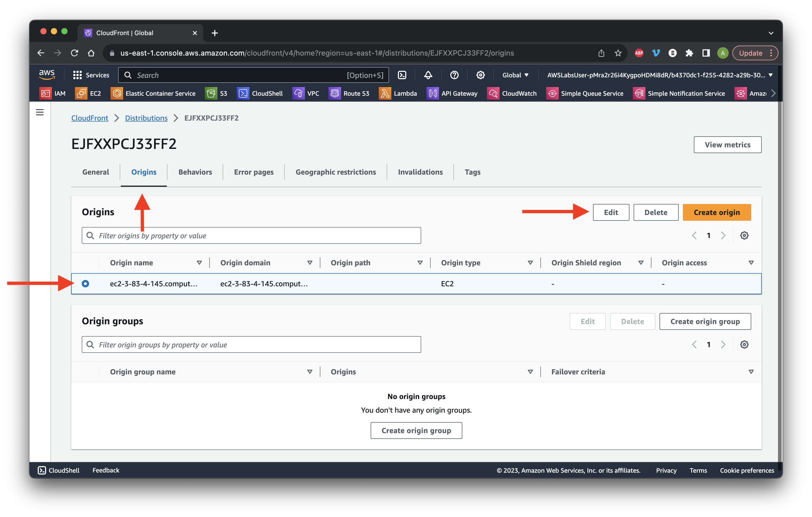This screenshot has height=517, width=812.
Task: Reload the browser page
Action: point(75,53)
